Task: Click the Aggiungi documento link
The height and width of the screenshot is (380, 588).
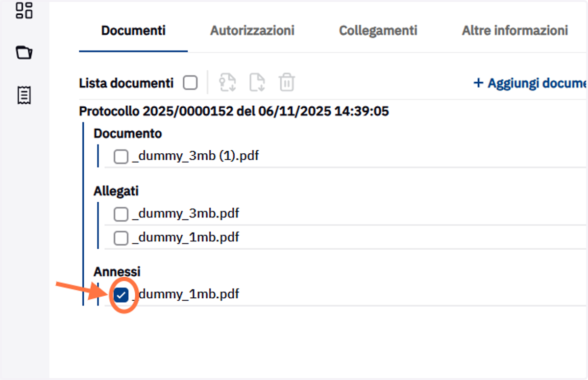Action: point(530,83)
